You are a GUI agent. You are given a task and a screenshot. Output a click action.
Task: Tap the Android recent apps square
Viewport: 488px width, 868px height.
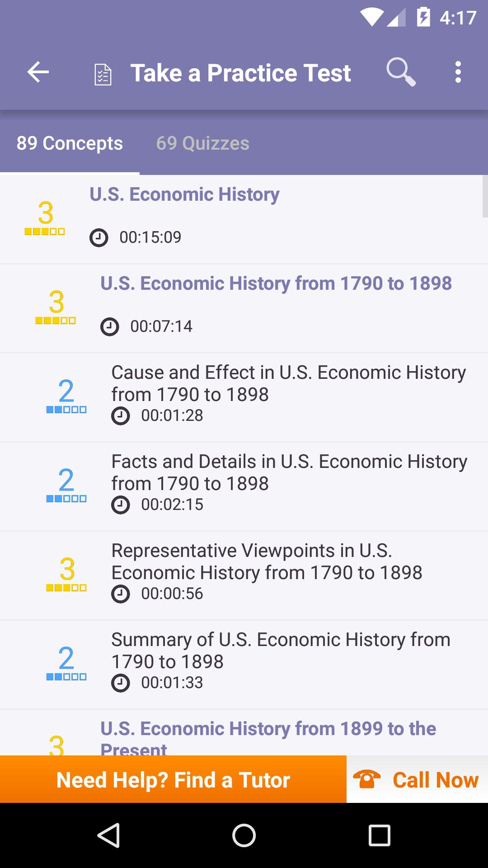[x=380, y=835]
